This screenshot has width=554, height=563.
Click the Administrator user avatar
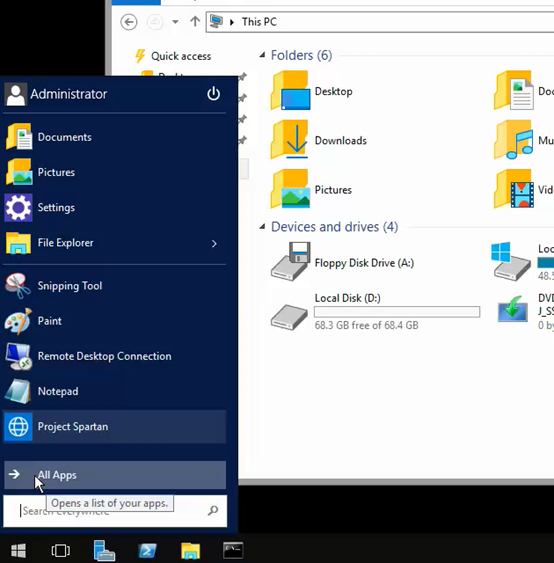pyautogui.click(x=15, y=94)
